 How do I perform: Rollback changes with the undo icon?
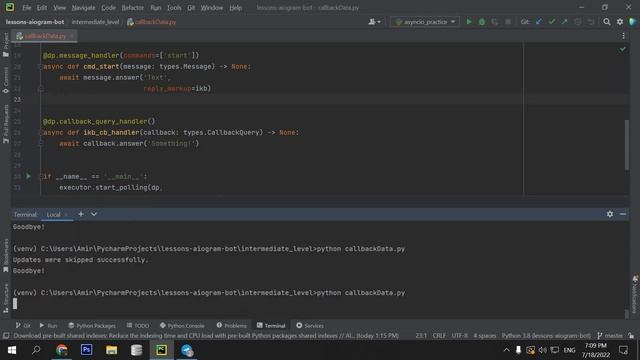coord(591,22)
